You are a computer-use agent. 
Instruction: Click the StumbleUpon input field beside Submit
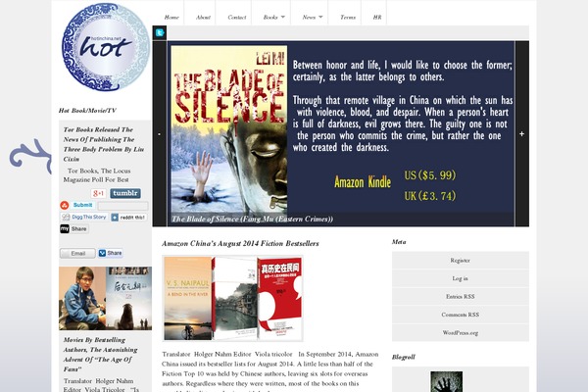[122, 206]
